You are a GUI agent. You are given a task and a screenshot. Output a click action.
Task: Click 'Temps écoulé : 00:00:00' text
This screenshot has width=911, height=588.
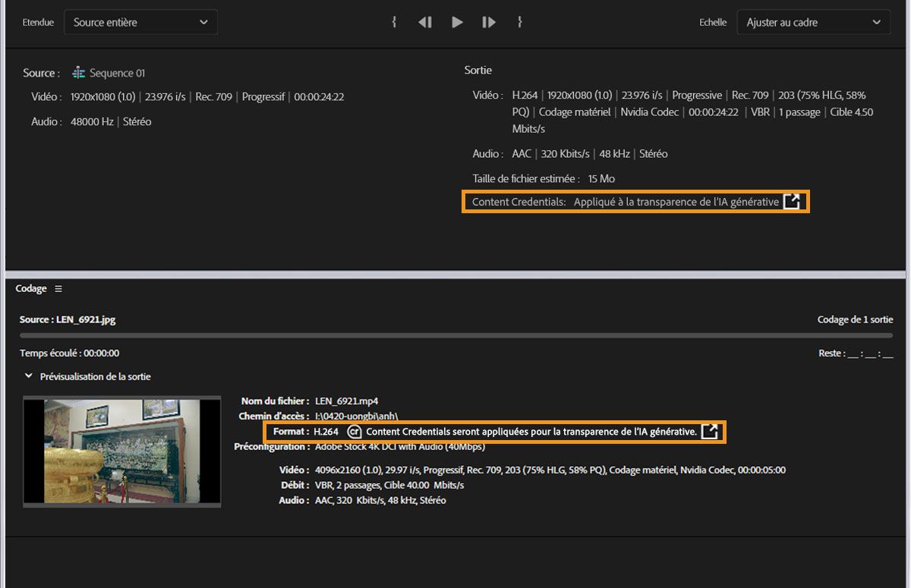[70, 353]
